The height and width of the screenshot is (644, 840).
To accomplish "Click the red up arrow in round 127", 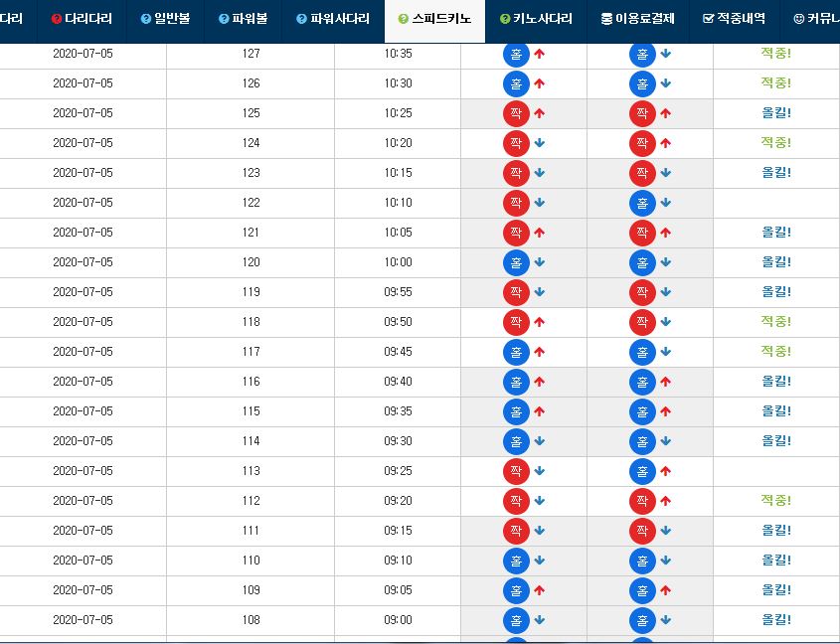I will coord(540,54).
